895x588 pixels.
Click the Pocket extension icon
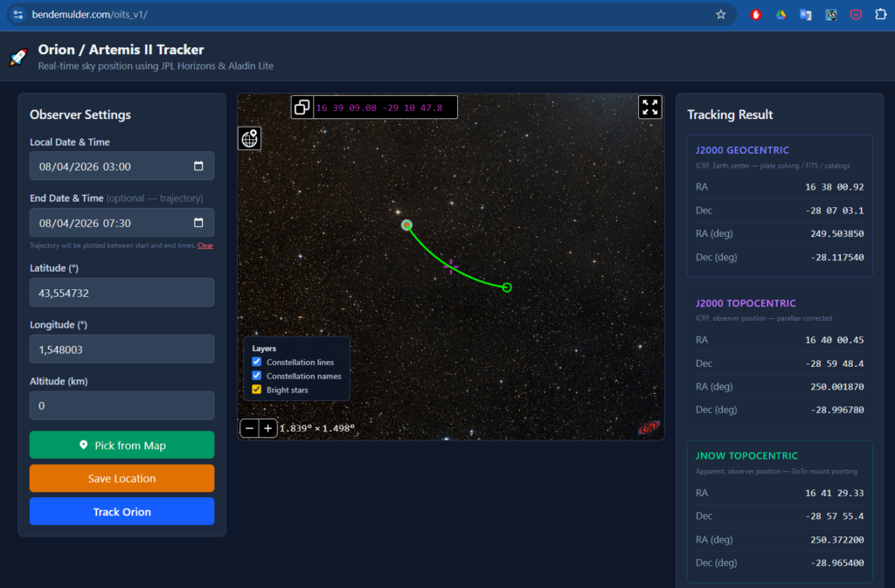[x=856, y=15]
